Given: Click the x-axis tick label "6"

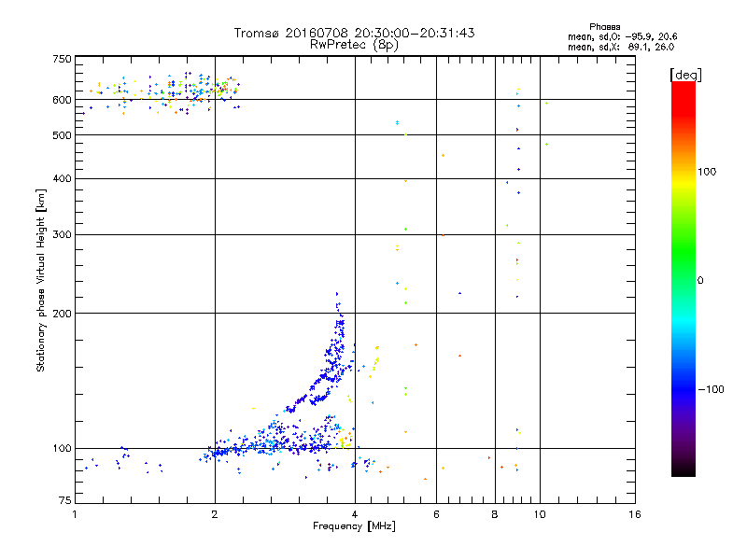Looking at the screenshot, I should tap(436, 514).
